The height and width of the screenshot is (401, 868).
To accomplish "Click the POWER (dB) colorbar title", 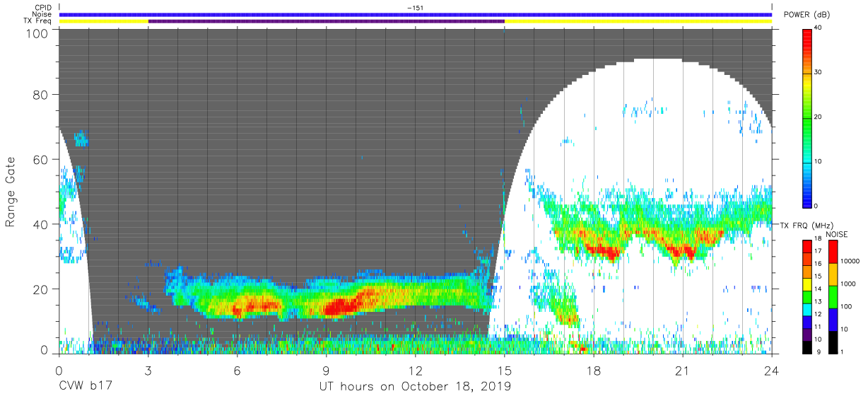I will coord(806,14).
